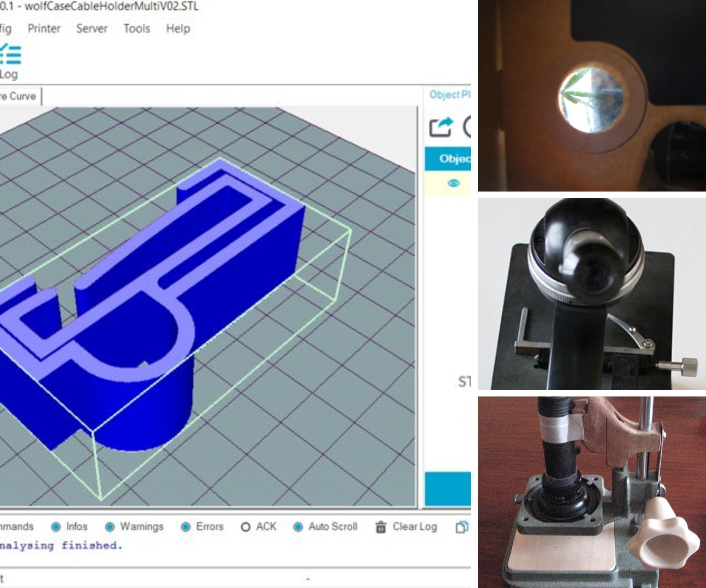
Task: Toggle the Log toolbar icon
Action: 9,61
